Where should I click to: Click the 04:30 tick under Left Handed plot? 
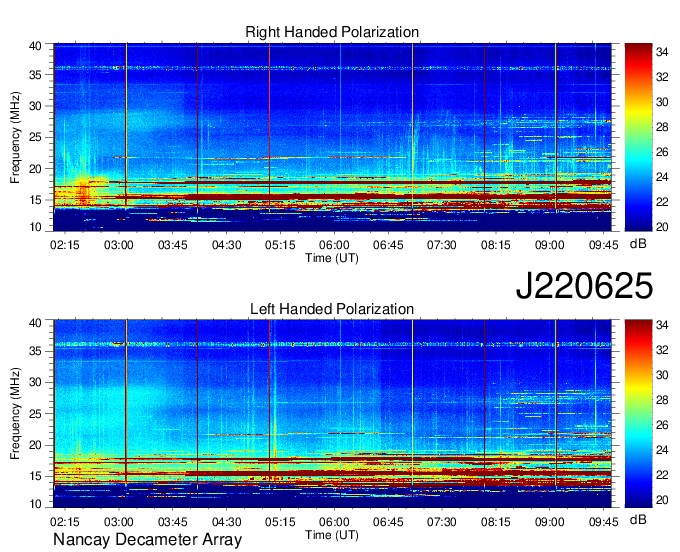pyautogui.click(x=226, y=522)
